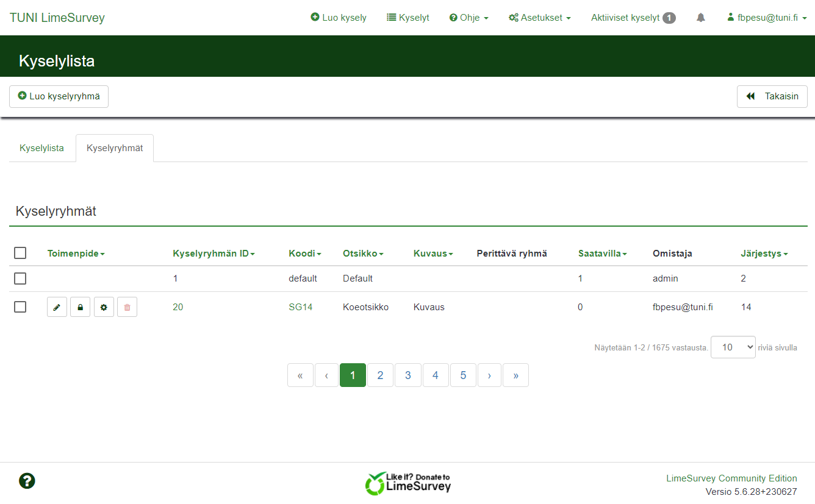Open the fbpesu@tuni.fi user menu
The height and width of the screenshot is (504, 815).
(767, 18)
